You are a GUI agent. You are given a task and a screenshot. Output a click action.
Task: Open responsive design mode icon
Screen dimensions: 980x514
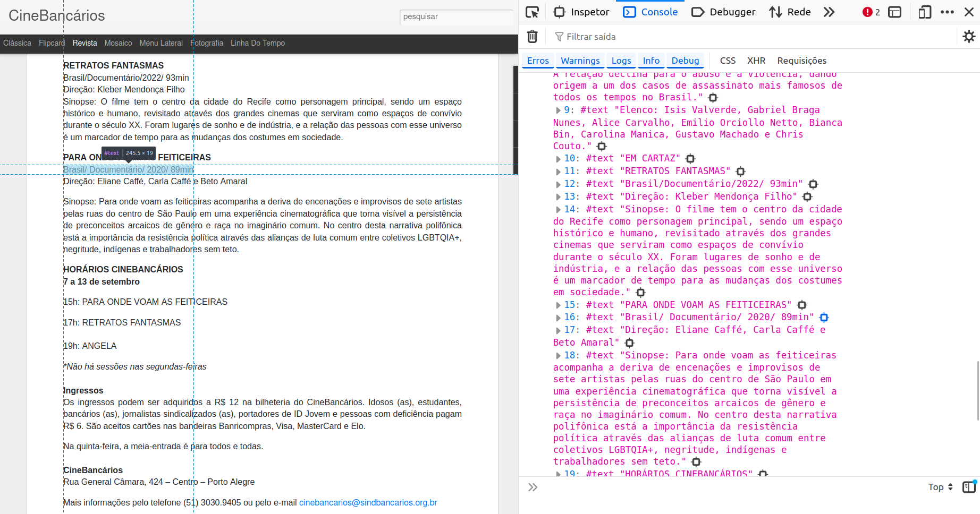[925, 12]
